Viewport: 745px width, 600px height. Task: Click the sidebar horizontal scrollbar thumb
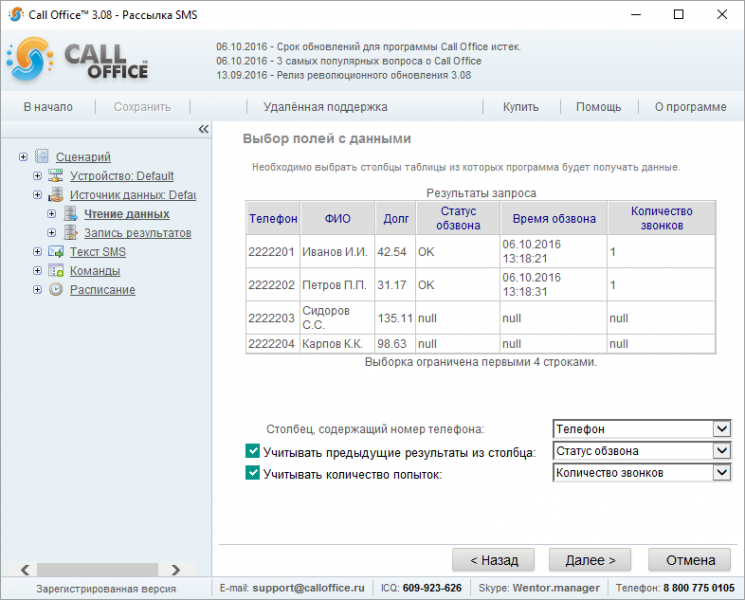tap(97, 570)
